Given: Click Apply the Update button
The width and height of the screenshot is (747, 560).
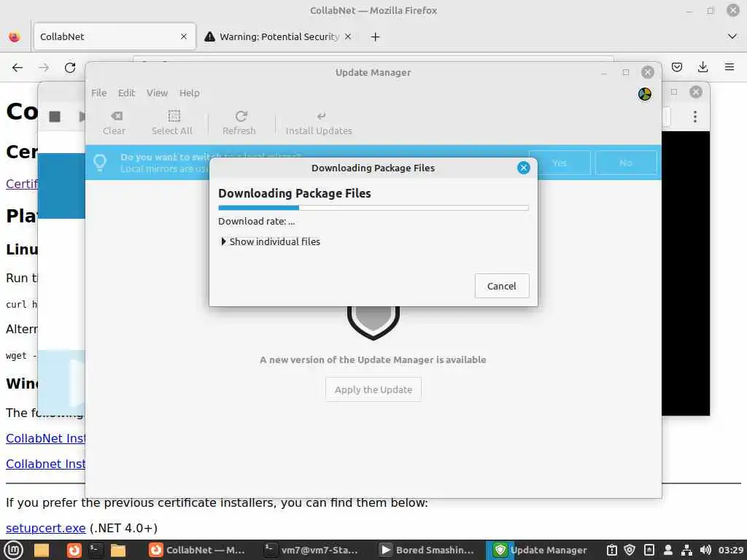Looking at the screenshot, I should pyautogui.click(x=373, y=389).
